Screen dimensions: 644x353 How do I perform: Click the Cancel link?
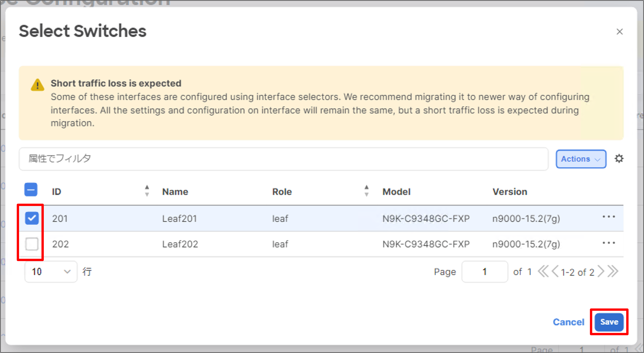tap(569, 322)
